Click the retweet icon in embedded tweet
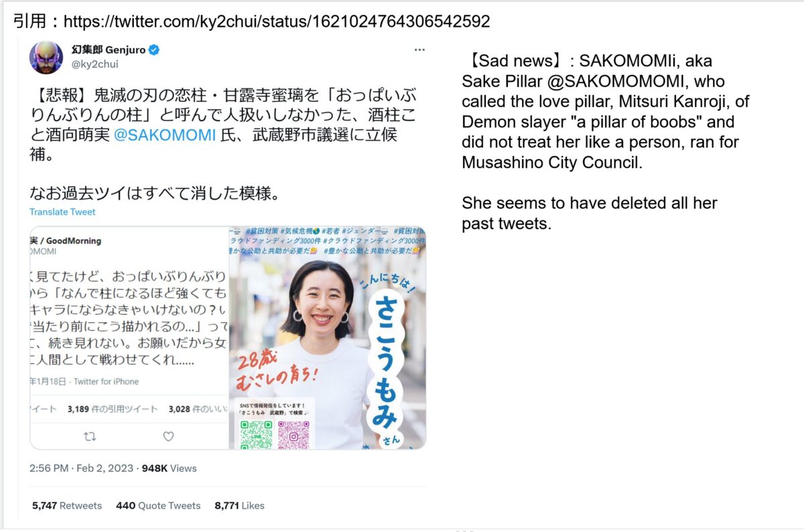Image resolution: width=804 pixels, height=532 pixels. click(x=89, y=436)
